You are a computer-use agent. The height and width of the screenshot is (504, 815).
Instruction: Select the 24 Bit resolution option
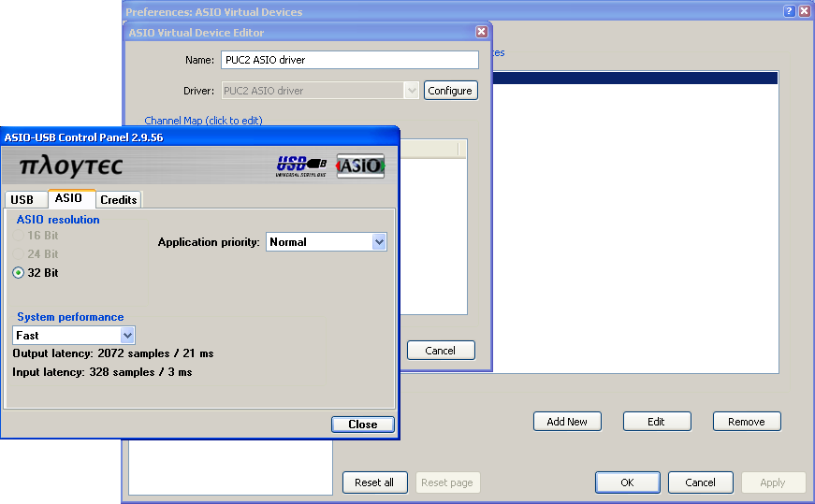[18, 254]
